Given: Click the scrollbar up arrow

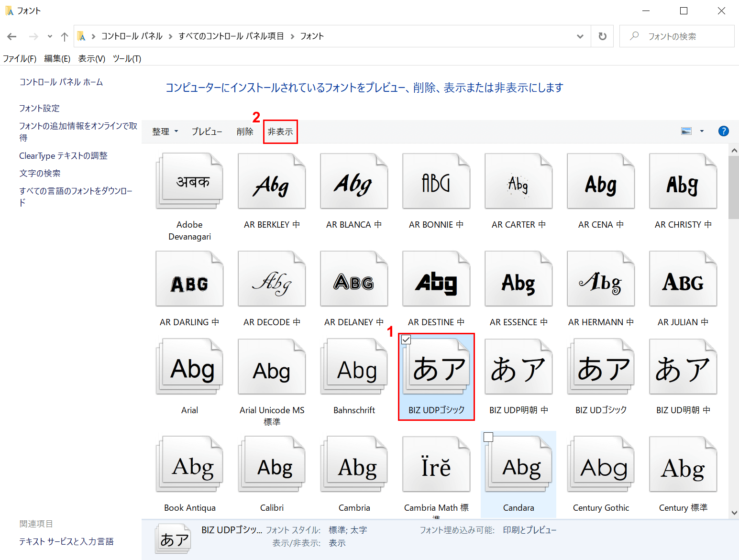Looking at the screenshot, I should 734,150.
